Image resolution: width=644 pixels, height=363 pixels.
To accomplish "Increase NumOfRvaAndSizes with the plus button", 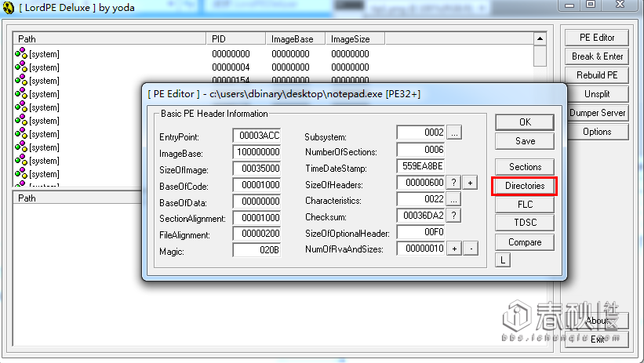I will [x=454, y=249].
